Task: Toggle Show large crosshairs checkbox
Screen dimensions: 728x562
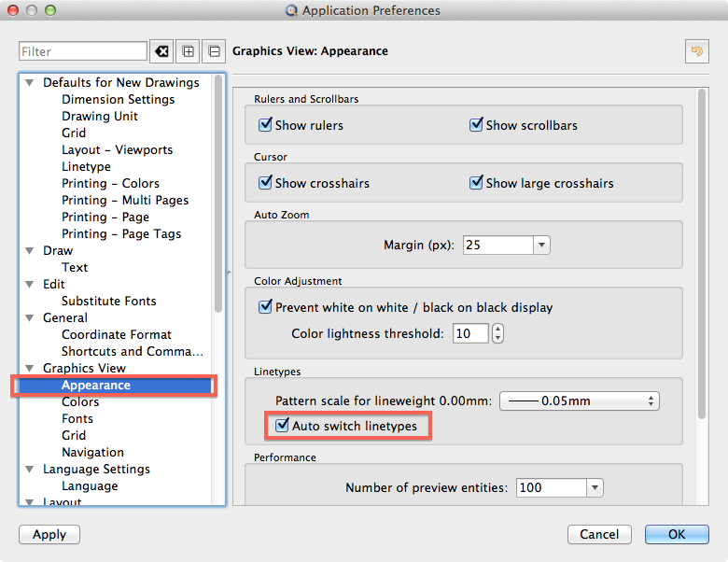Action: 477,183
